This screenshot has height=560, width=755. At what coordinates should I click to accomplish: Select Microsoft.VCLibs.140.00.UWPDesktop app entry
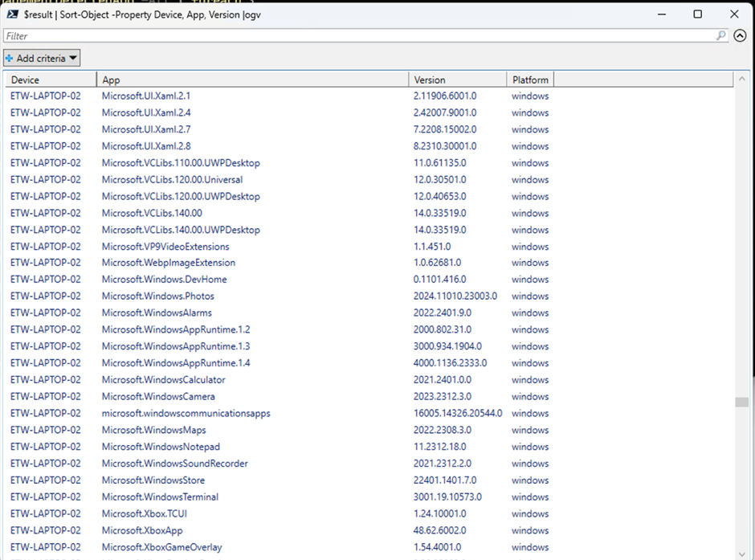[181, 230]
